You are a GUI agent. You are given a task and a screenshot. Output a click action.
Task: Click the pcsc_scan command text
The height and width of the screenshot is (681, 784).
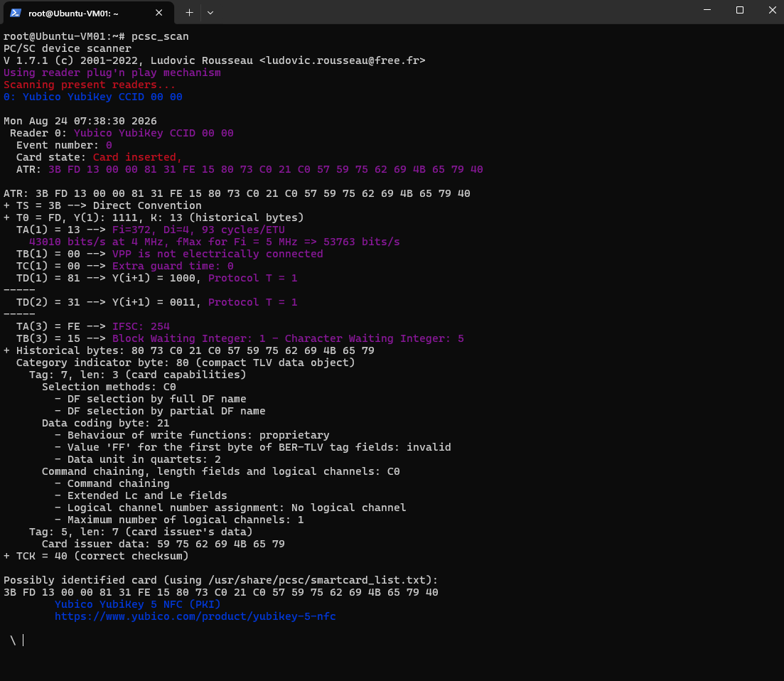pyautogui.click(x=160, y=36)
